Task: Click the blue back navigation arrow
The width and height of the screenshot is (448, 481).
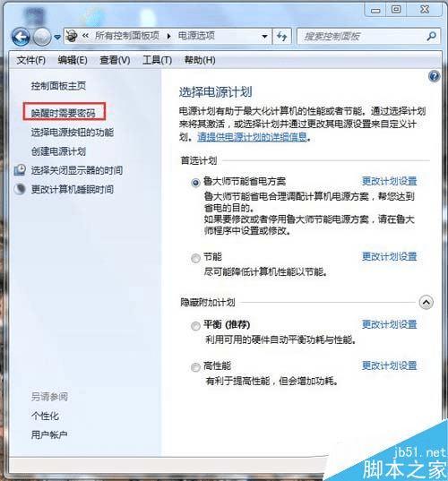Action: 21,37
